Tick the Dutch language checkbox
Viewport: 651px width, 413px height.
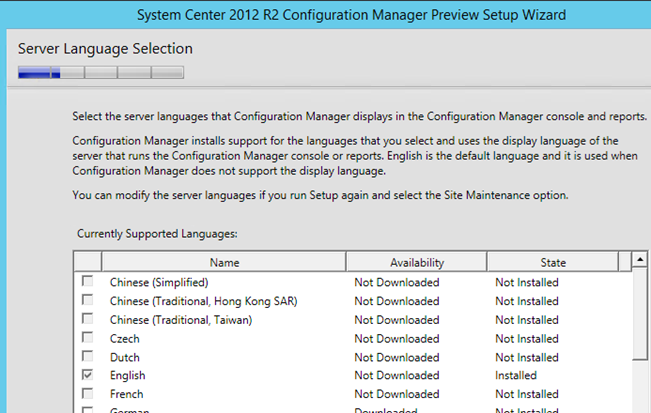tap(88, 356)
